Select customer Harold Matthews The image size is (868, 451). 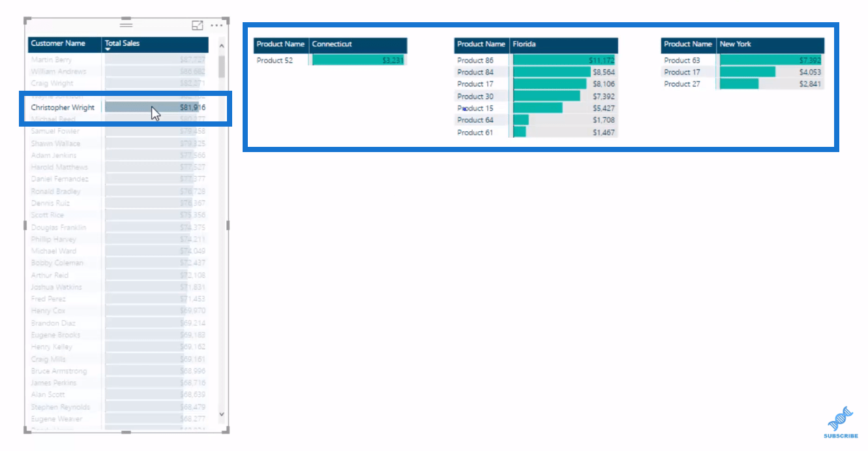(59, 167)
